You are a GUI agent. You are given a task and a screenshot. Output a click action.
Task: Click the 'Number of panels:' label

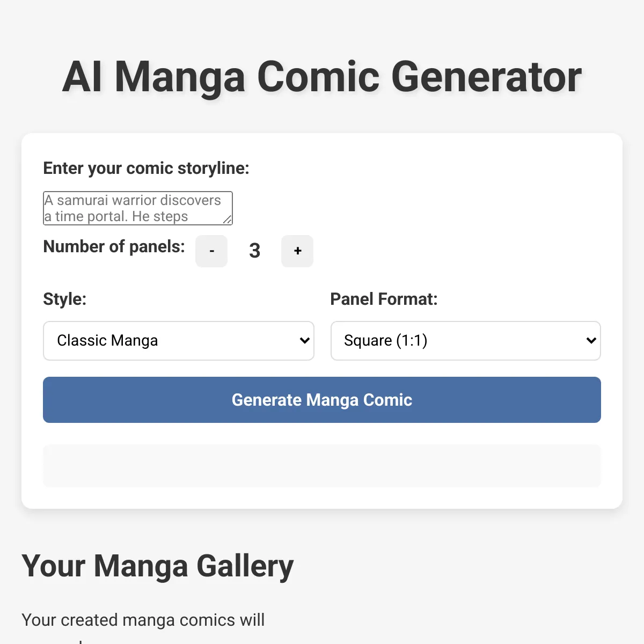pos(114,247)
